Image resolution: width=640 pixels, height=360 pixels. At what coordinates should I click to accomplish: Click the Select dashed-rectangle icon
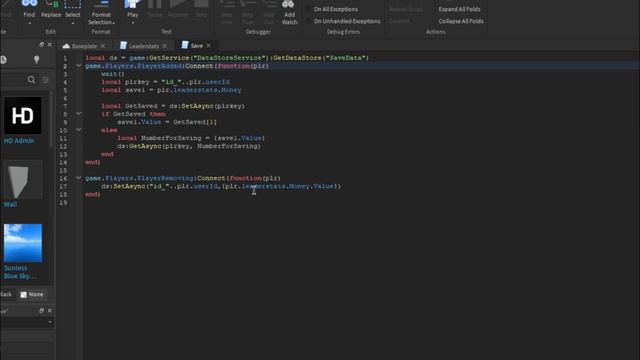(x=73, y=4)
